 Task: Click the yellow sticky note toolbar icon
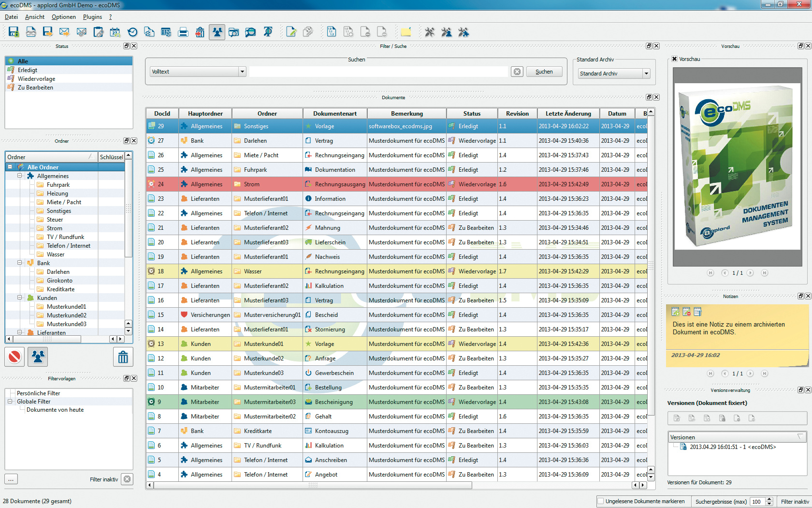pyautogui.click(x=406, y=32)
